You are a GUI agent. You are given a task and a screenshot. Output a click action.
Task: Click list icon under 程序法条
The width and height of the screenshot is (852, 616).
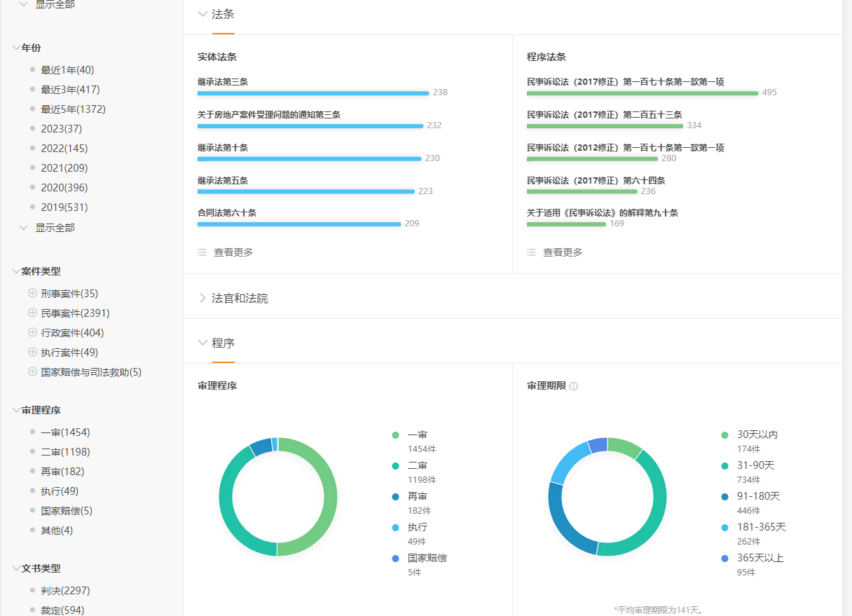[531, 252]
